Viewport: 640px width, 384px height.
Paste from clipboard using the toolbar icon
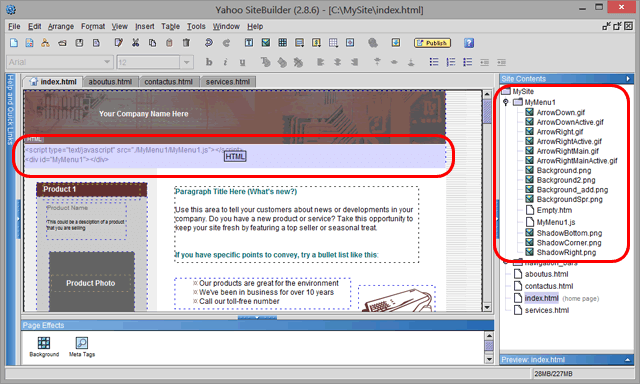point(169,43)
